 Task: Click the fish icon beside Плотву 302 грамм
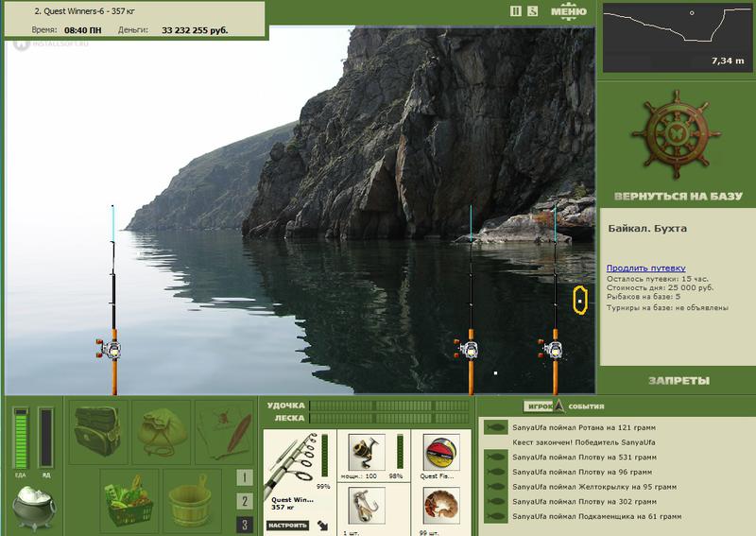(x=495, y=502)
